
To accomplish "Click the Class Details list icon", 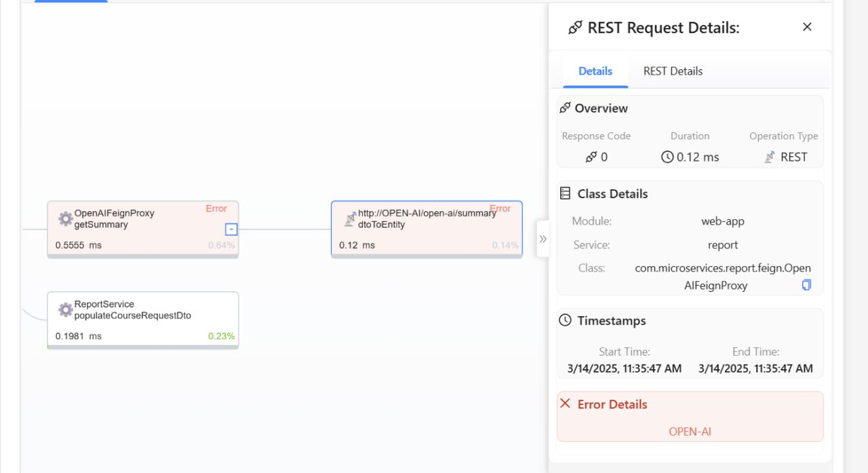I will tap(565, 193).
